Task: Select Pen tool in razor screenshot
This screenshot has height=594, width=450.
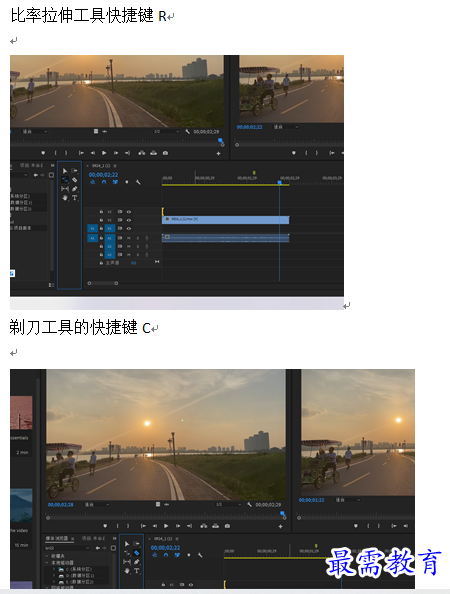Action: (x=137, y=562)
